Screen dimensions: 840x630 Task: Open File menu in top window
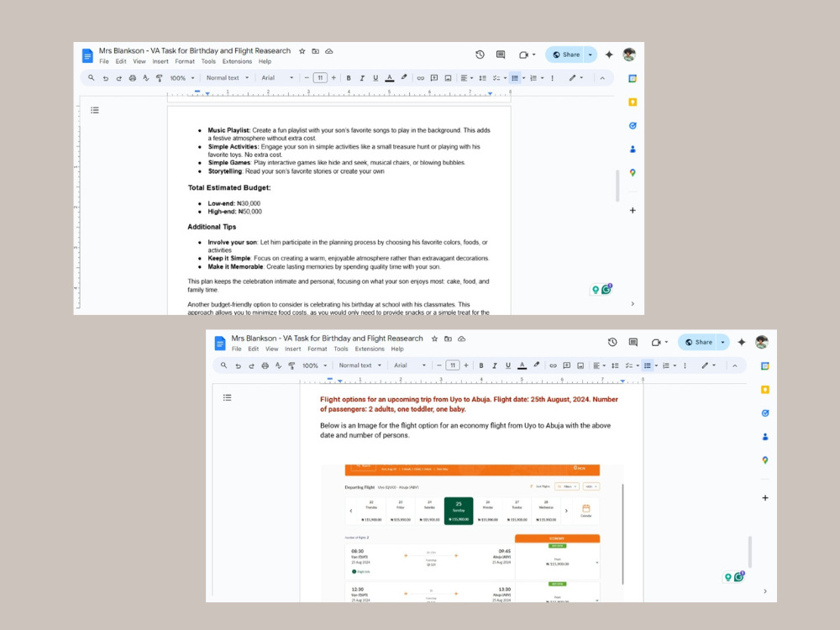coord(104,61)
